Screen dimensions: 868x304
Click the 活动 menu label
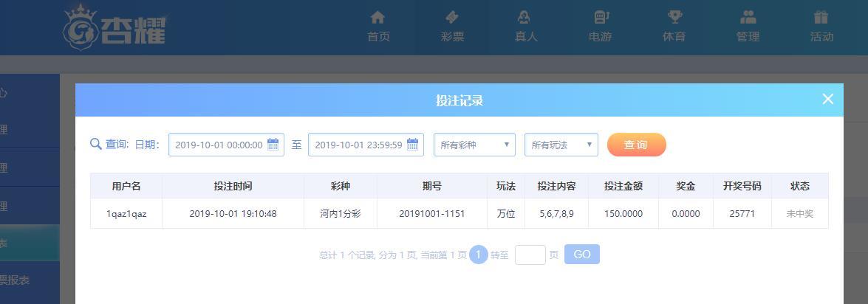coord(821,37)
